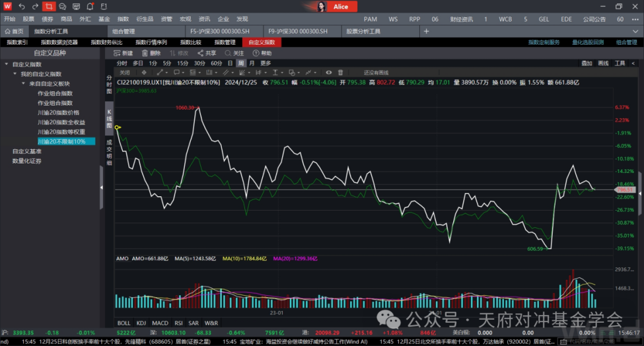Open the chat message bubble icon
Screen dimensions: 644x346
(x=63, y=7)
